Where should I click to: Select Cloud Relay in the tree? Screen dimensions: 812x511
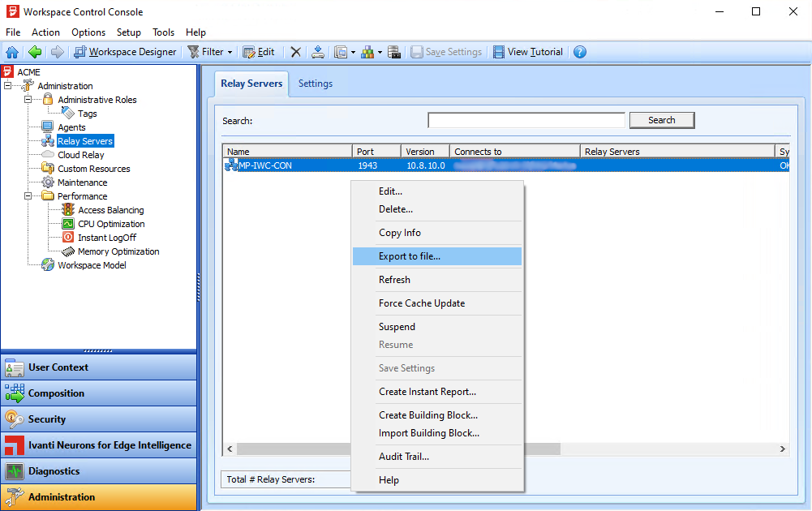click(80, 154)
